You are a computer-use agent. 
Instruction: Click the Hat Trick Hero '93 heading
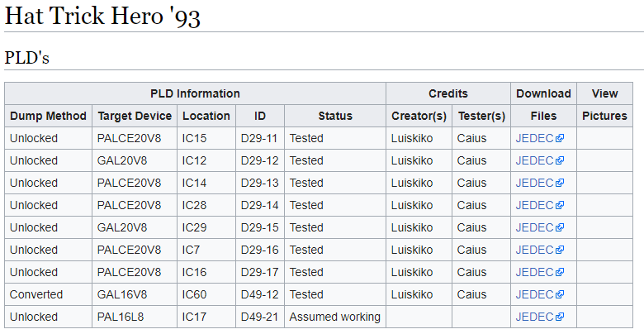pos(102,17)
